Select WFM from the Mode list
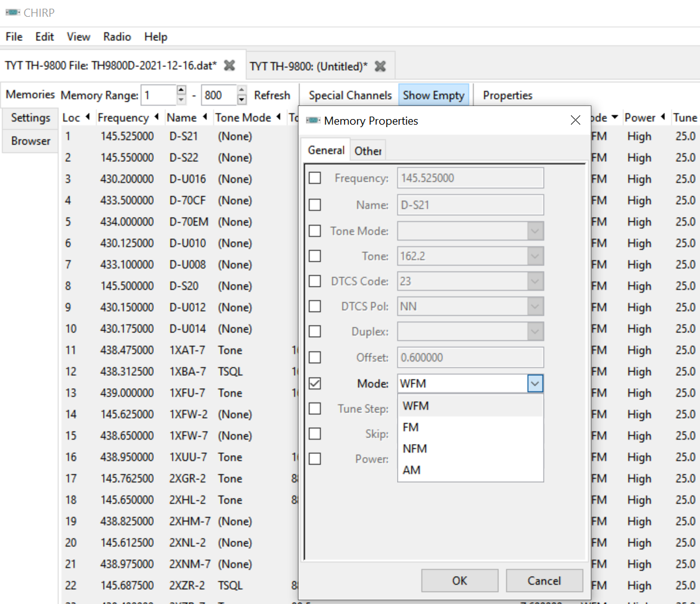The height and width of the screenshot is (604, 700). [470, 406]
